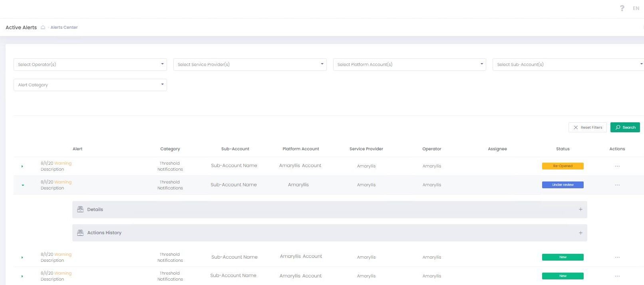Switch language via EN menu
The image size is (644, 285).
(636, 8)
